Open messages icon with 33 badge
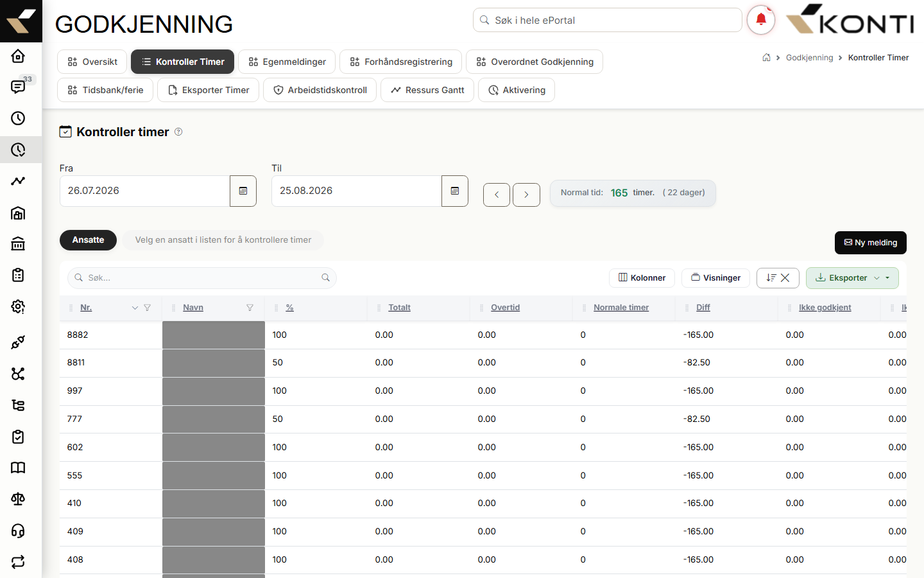Screen dimensions: 924x578 tap(18, 87)
